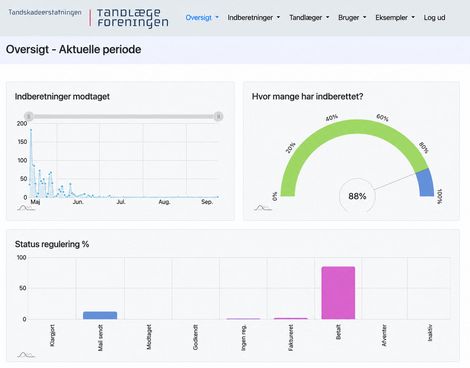Click the highest peak point in Maj
The image size is (470, 368).
(x=31, y=130)
